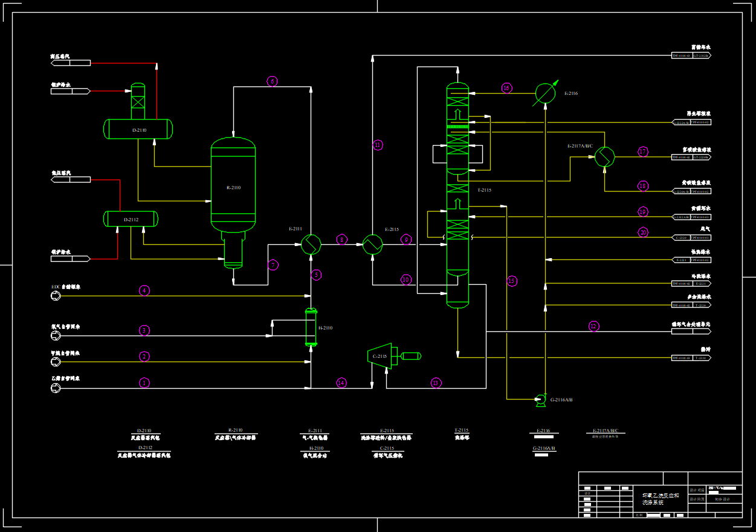Click stream number 11 marker
Image resolution: width=756 pixels, height=532 pixels.
tap(378, 145)
